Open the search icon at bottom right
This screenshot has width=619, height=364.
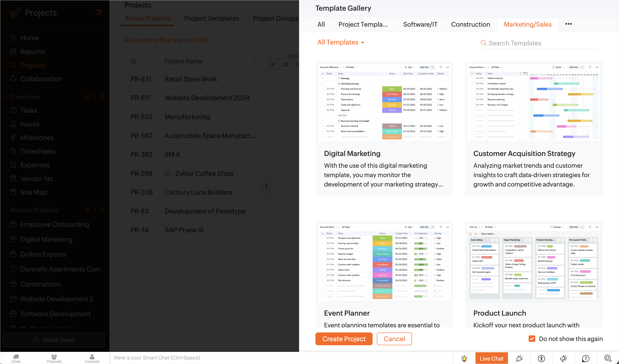(x=608, y=358)
